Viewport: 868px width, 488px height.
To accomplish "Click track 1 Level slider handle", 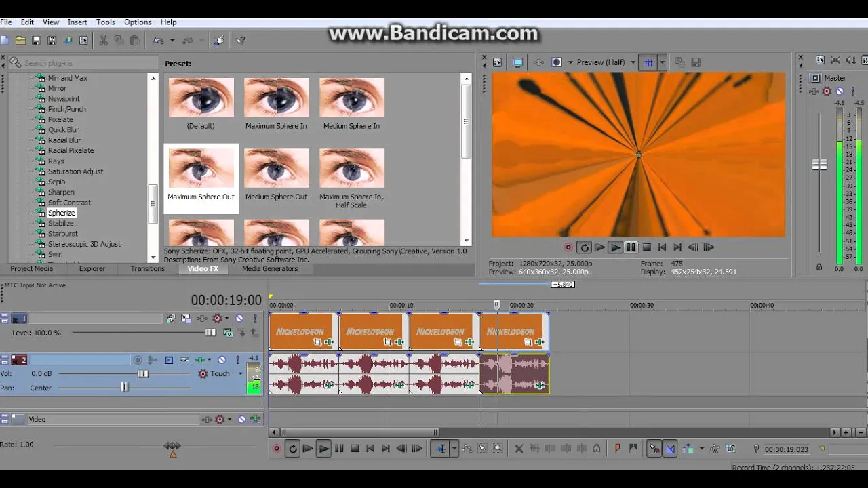I will 210,333.
